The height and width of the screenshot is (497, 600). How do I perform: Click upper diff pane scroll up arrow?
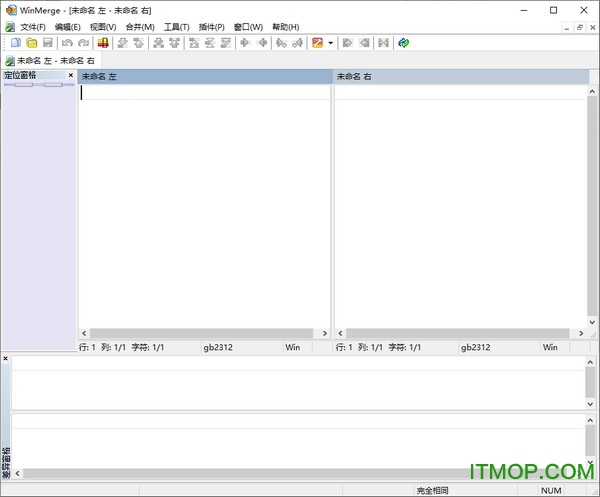click(x=590, y=362)
